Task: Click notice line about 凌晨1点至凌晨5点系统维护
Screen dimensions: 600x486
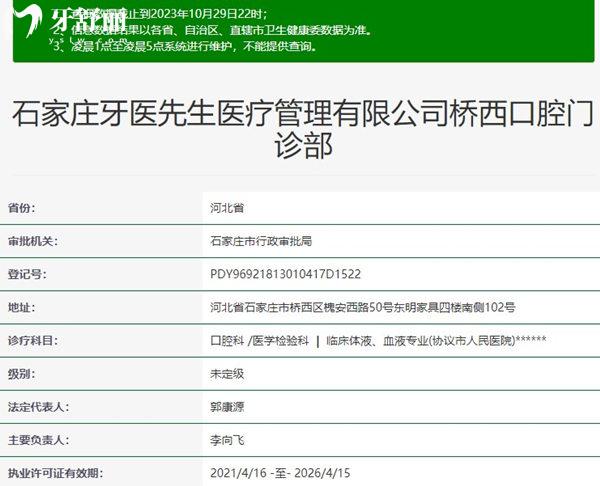Action: point(185,46)
